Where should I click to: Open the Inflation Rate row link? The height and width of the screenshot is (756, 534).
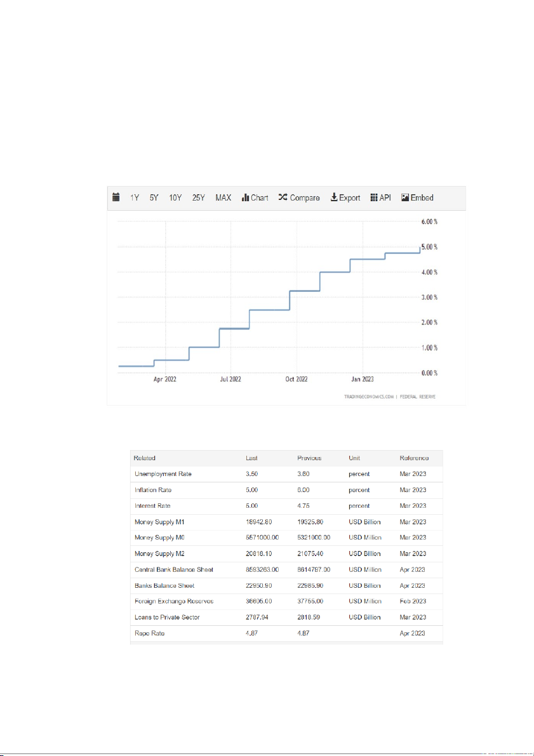point(153,490)
